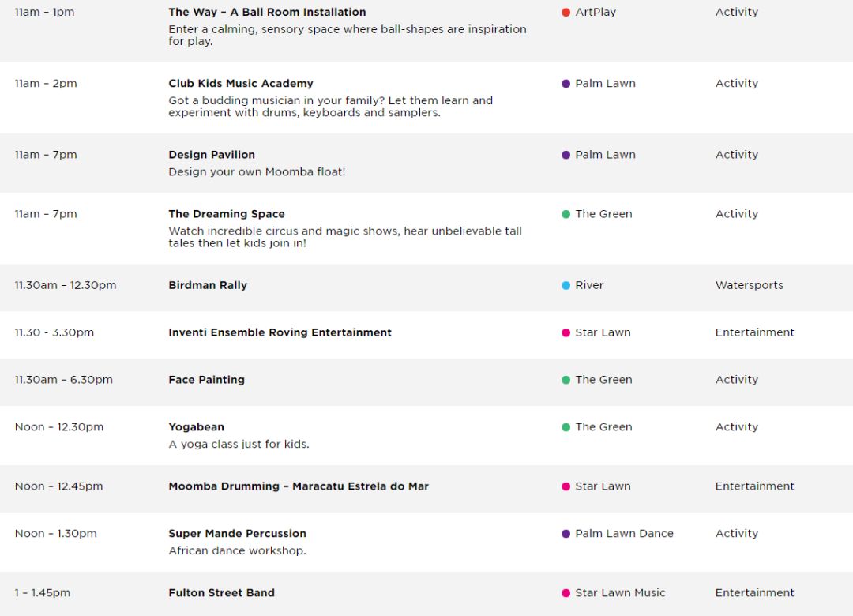View the Birdman Rally event

pos(207,285)
